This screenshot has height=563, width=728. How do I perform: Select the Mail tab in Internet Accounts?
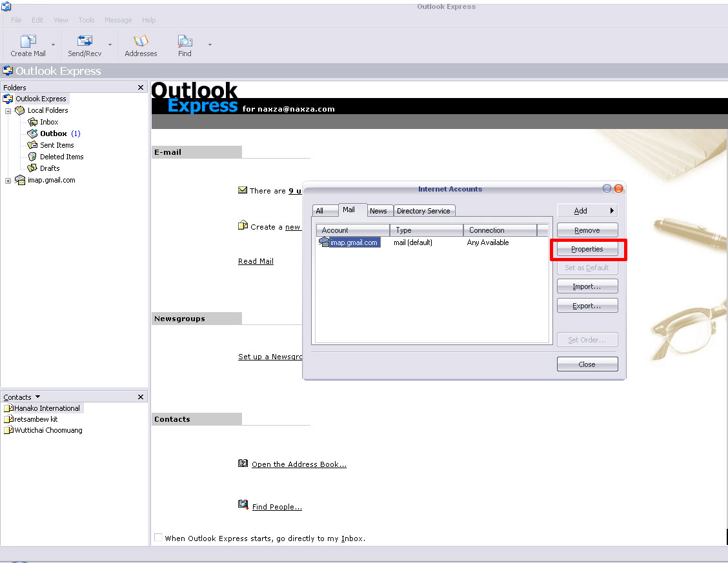coord(352,210)
